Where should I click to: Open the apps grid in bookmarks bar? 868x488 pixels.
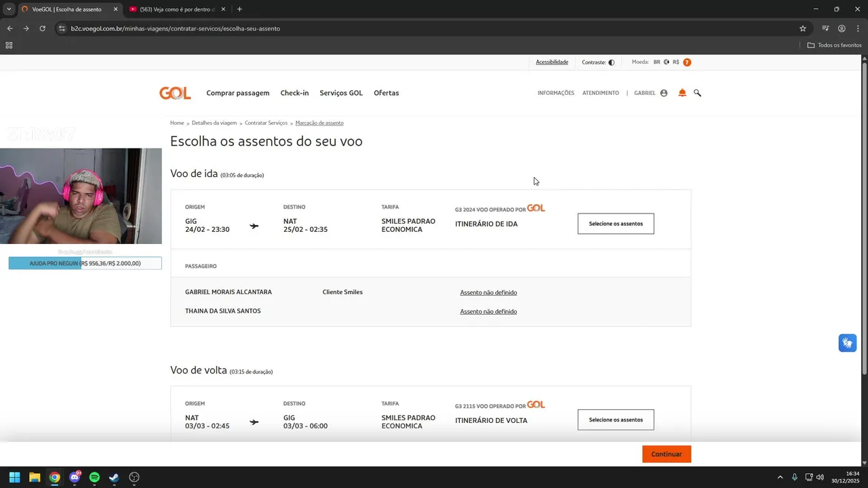tap(9, 45)
